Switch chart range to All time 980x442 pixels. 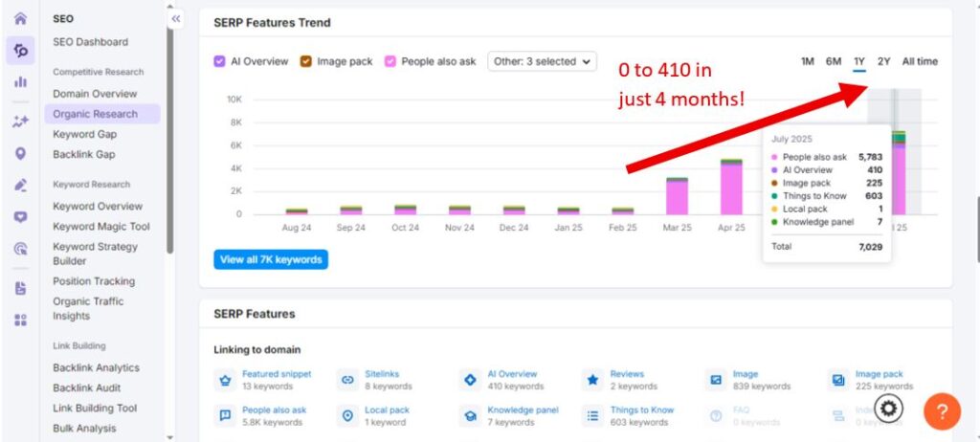pos(920,61)
